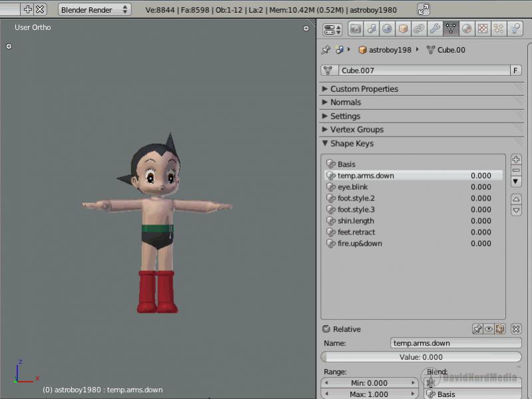Image resolution: width=532 pixels, height=399 pixels.
Task: Open Blend Basis relative key dropdown
Action: coord(473,394)
